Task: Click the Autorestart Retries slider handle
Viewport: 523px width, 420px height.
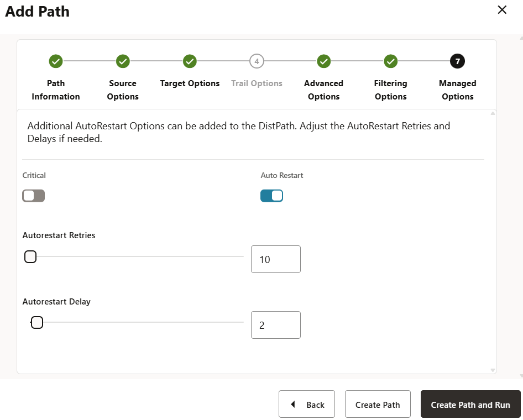Action: click(30, 257)
